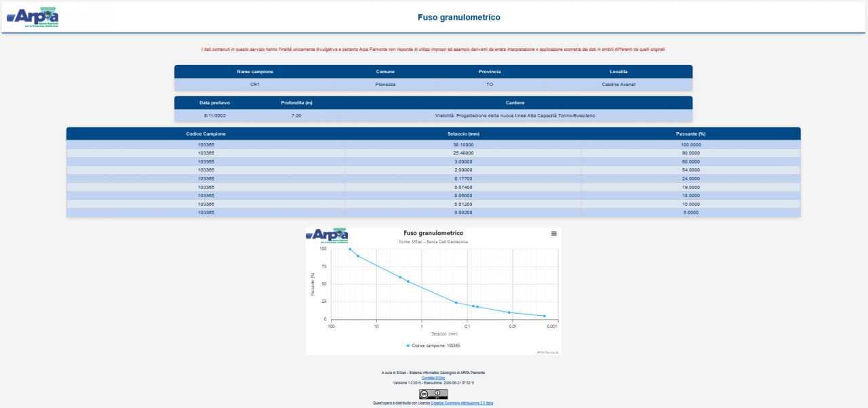Image resolution: width=868 pixels, height=408 pixels.
Task: Click the Codice Campione column header
Action: [206, 134]
